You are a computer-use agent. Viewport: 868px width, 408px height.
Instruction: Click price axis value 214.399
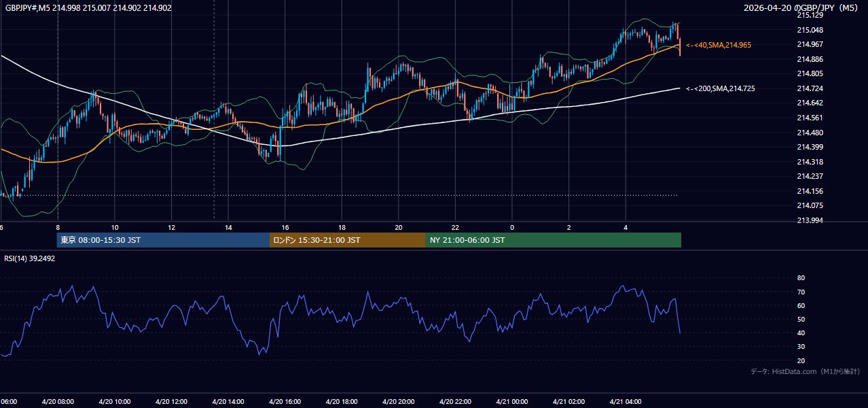coord(810,147)
